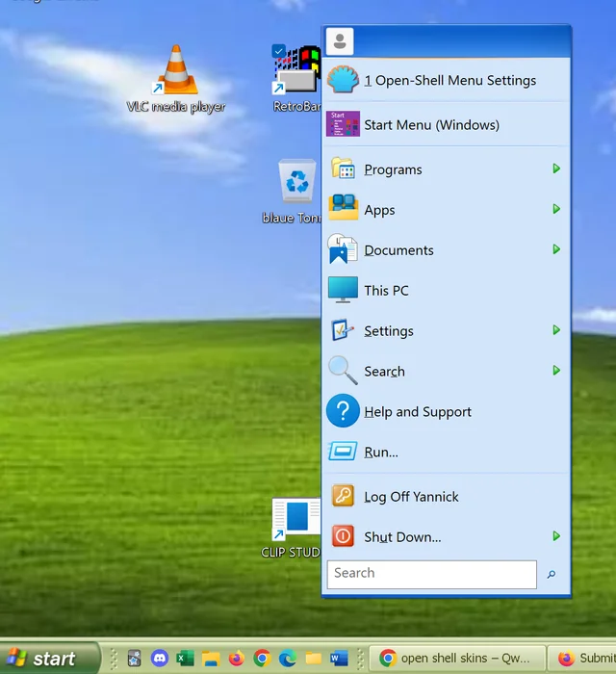Image resolution: width=616 pixels, height=674 pixels.
Task: Click the user account picture
Action: pos(340,41)
